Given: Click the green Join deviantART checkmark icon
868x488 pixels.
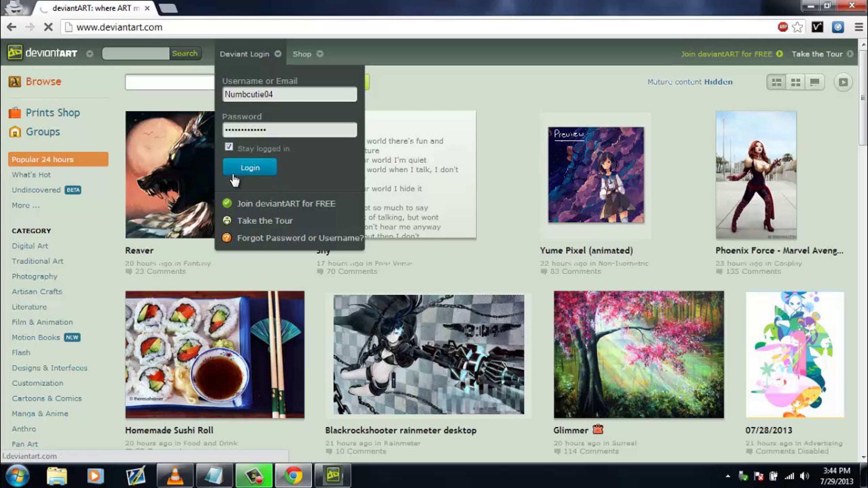Looking at the screenshot, I should [x=227, y=204].
